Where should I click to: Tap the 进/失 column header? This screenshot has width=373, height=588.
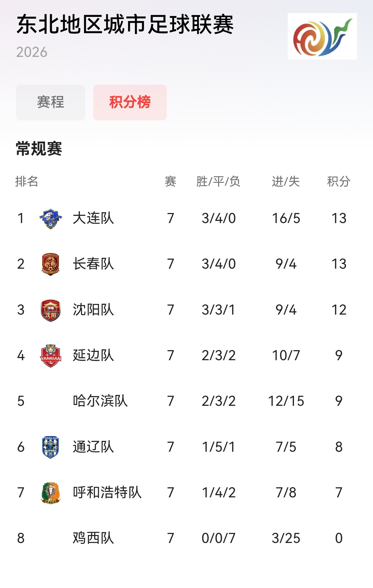point(286,182)
